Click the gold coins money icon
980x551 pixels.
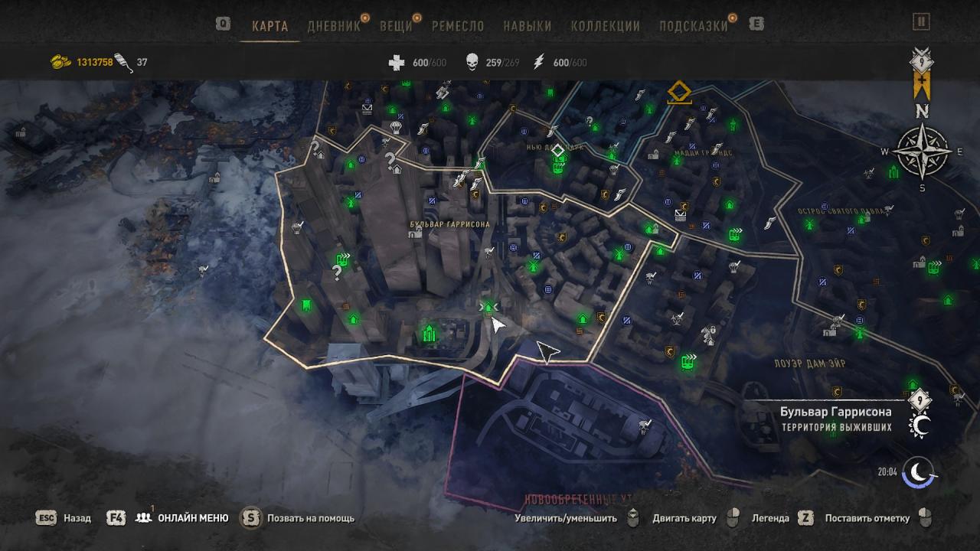(61, 63)
